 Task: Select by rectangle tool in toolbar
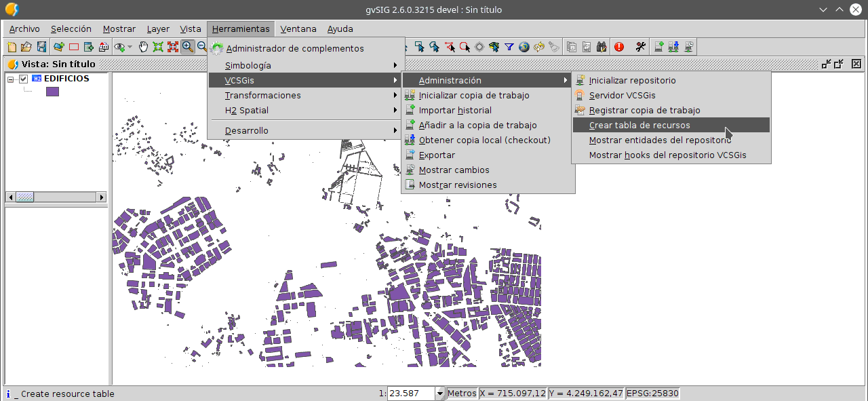point(419,47)
